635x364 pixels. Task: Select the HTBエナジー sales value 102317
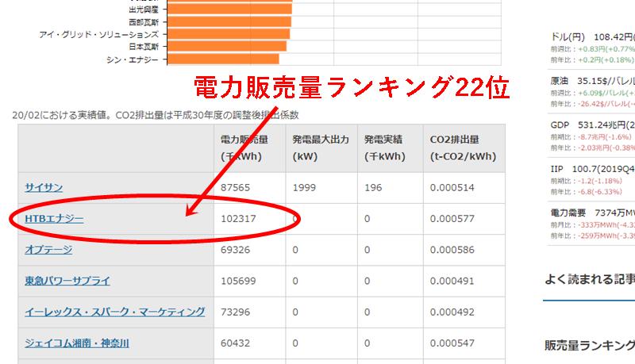[239, 219]
